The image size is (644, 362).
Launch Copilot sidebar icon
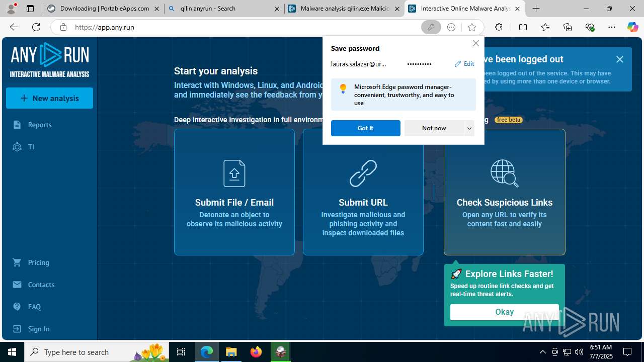632,27
